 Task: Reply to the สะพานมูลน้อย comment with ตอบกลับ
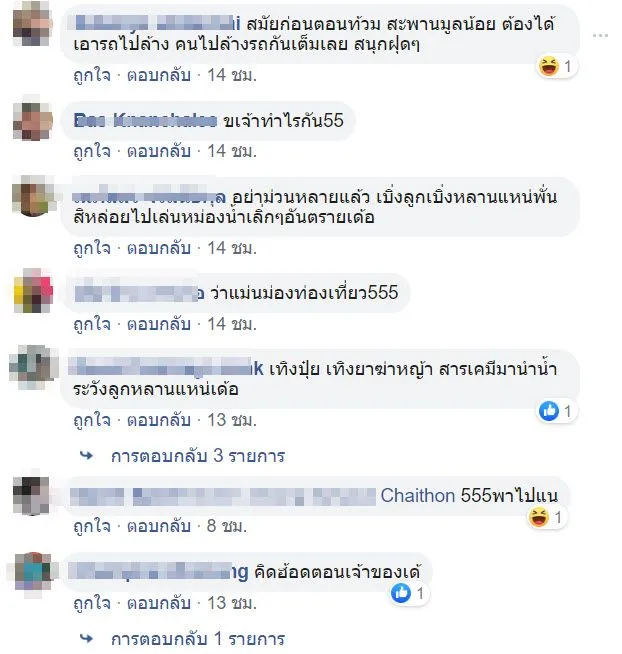159,75
